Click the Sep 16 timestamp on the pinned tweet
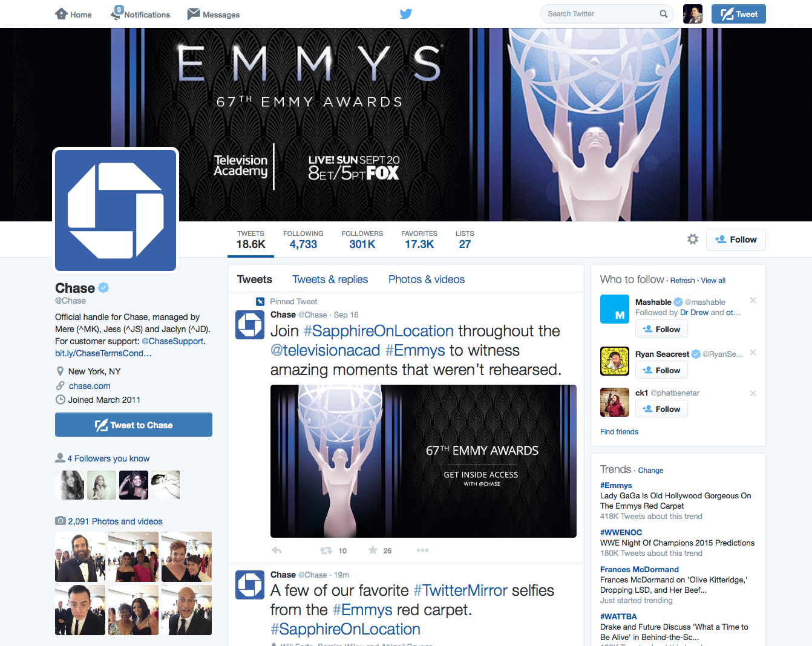This screenshot has height=646, width=812. [x=346, y=315]
